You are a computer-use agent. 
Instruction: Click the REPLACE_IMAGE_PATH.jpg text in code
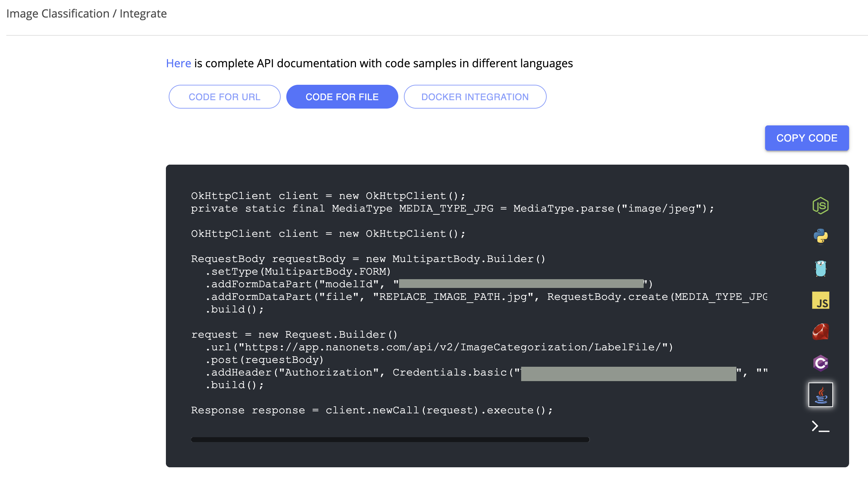453,297
